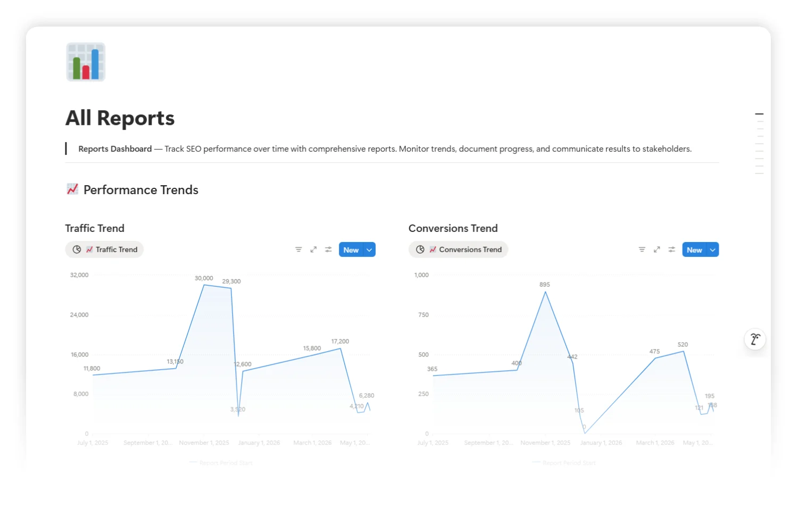Open the Traffic Trend view tab
798x532 pixels.
point(104,250)
